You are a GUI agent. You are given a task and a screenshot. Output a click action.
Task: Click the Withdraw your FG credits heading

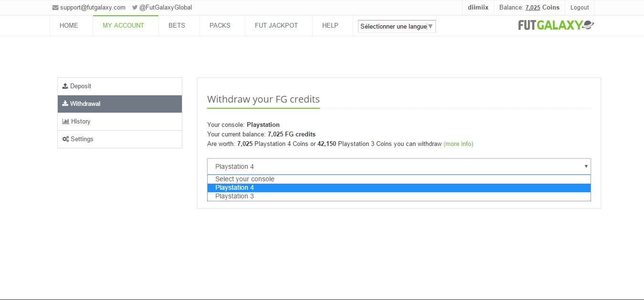pos(264,100)
